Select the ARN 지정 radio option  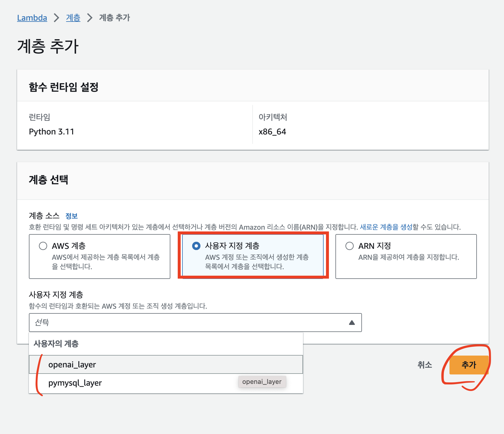tap(350, 246)
